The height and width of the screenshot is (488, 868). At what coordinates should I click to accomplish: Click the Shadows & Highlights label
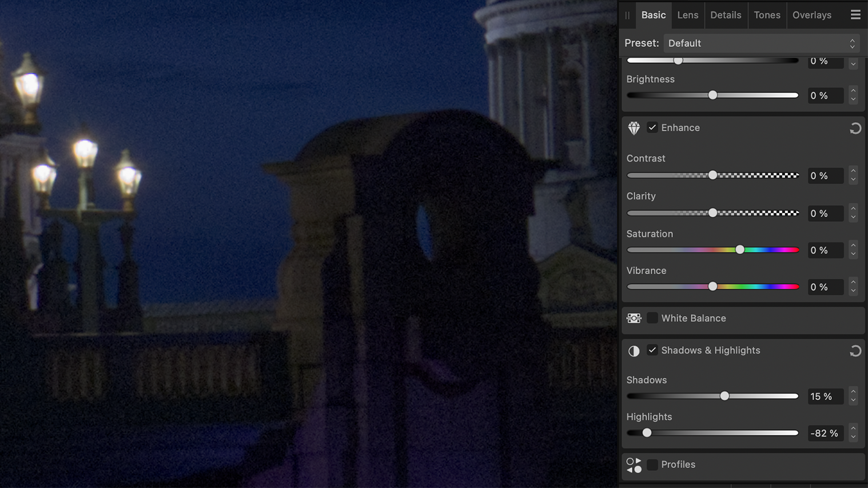click(711, 350)
